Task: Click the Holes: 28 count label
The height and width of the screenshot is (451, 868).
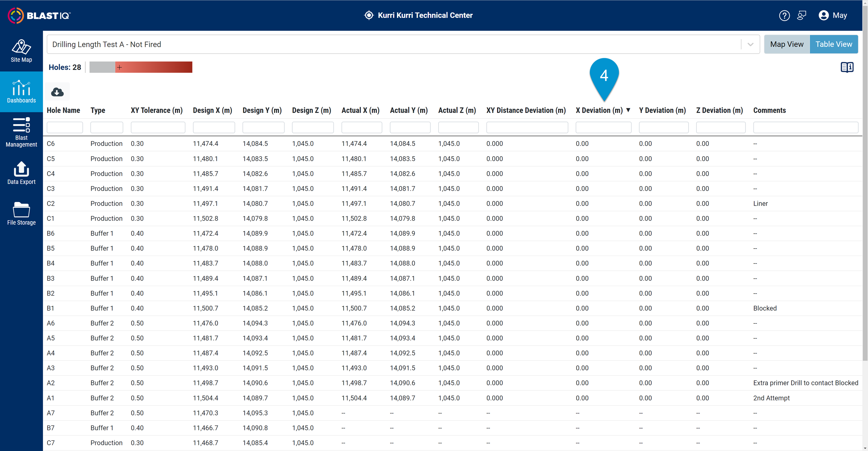Action: (65, 67)
